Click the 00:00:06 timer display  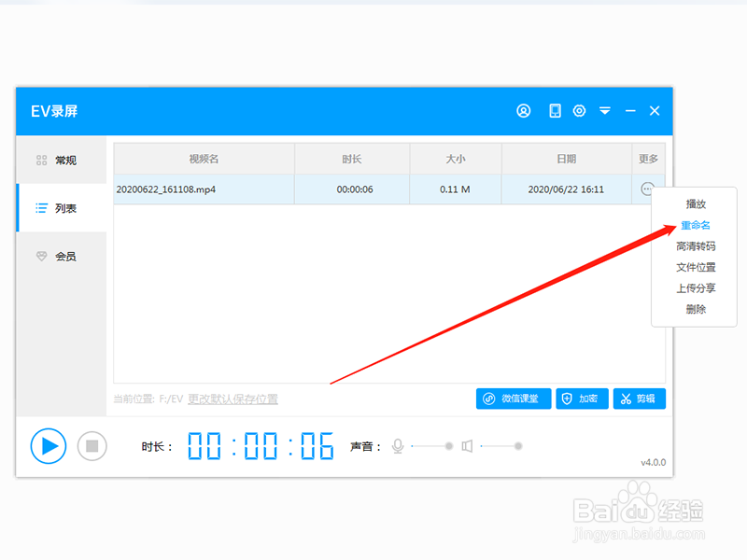[261, 446]
